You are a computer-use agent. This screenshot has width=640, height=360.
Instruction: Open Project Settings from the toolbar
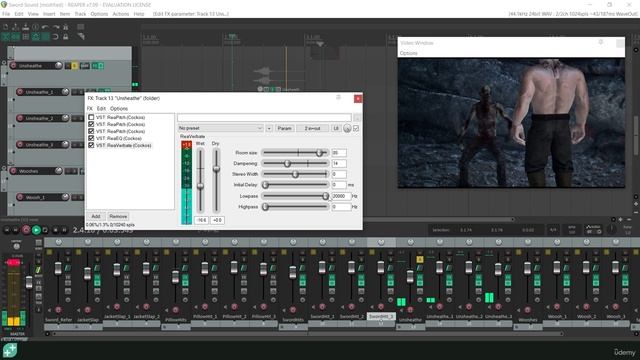pos(36,27)
